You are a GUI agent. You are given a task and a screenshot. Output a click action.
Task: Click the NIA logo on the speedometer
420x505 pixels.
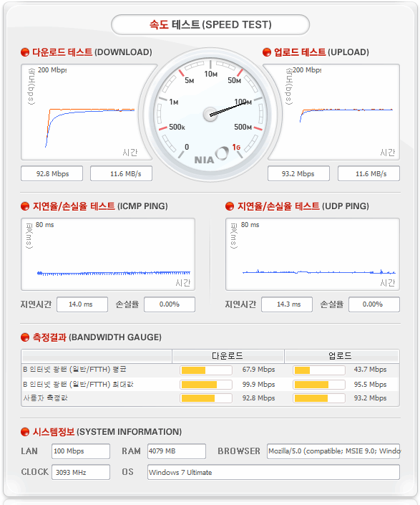point(211,157)
